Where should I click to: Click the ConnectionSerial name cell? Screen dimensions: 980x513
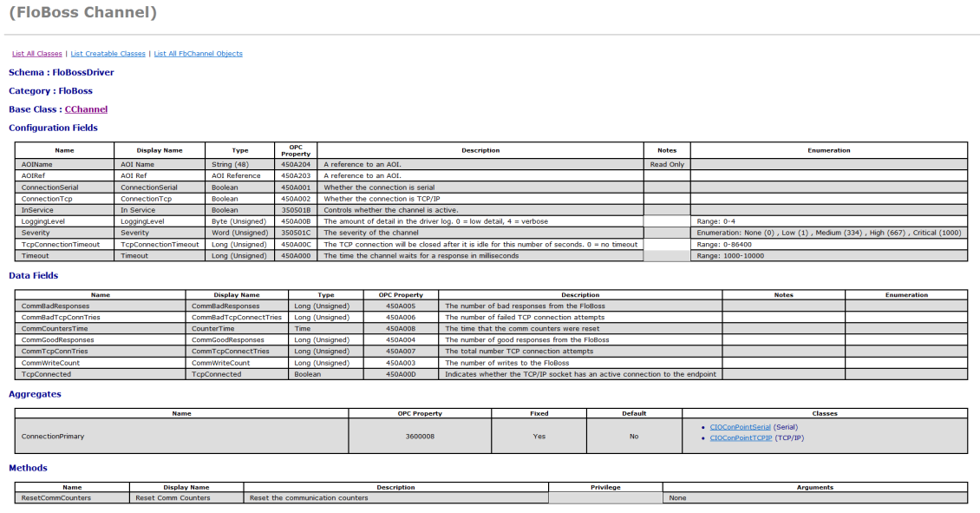64,187
